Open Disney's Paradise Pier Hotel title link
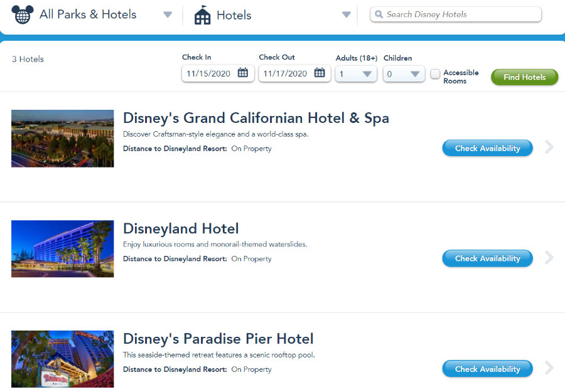The height and width of the screenshot is (392, 565). pos(218,339)
